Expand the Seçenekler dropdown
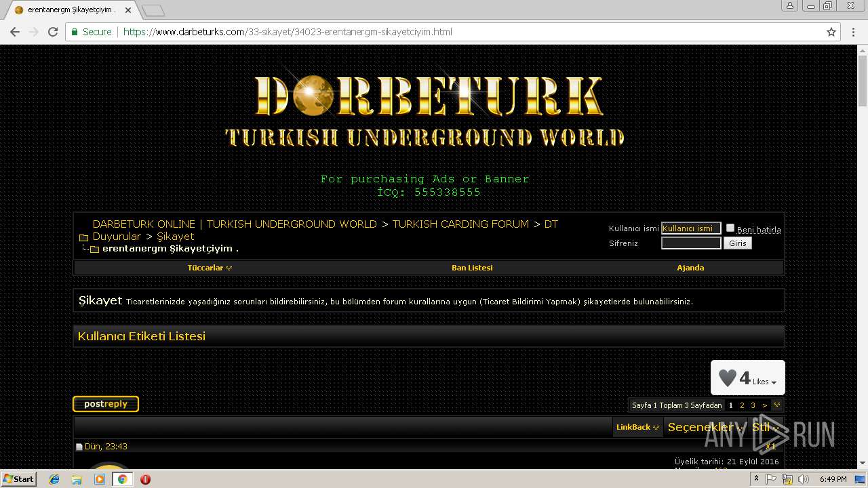Screen dimensions: 868x488 pyautogui.click(x=706, y=427)
